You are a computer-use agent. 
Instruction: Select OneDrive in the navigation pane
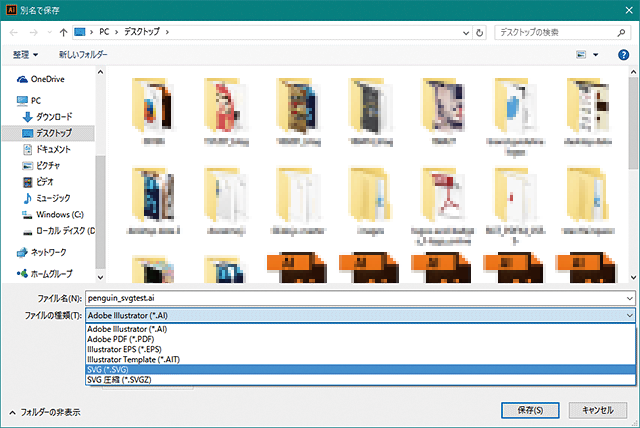41,79
